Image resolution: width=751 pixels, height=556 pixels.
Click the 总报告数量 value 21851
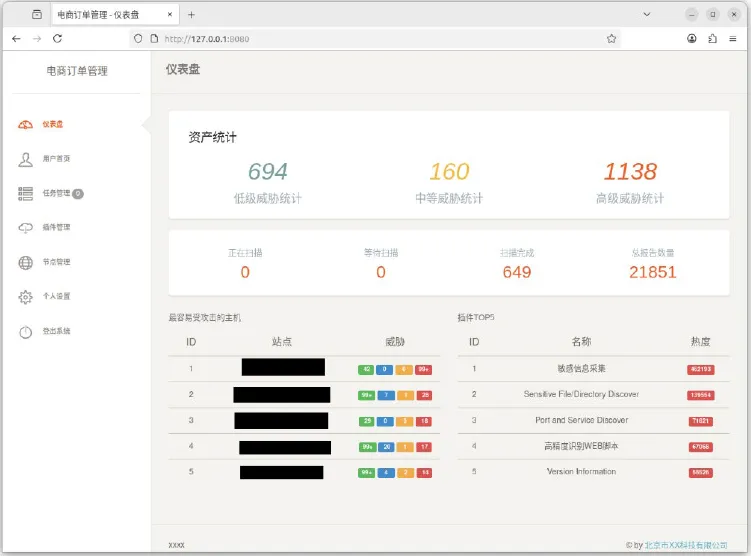[x=652, y=272]
